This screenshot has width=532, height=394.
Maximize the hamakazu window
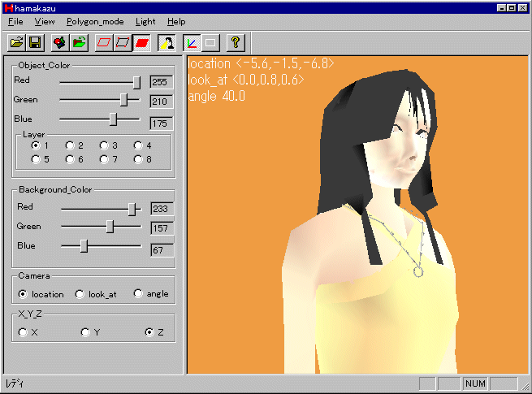(x=512, y=8)
